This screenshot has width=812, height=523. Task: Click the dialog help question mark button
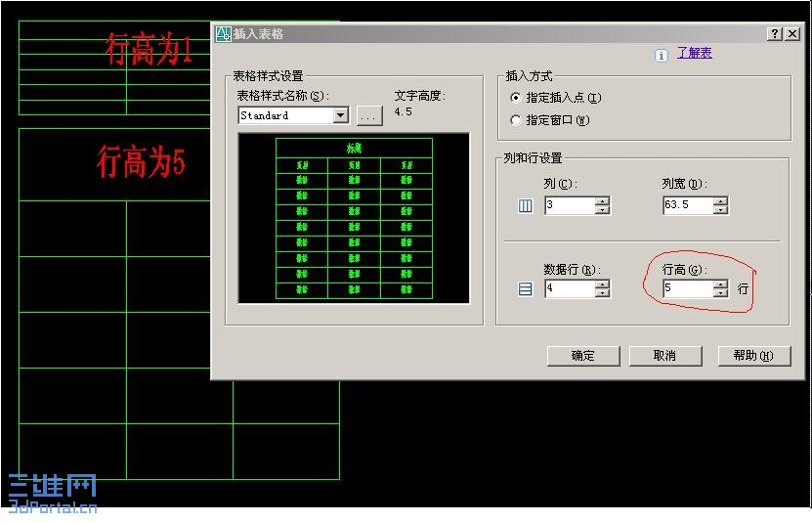pyautogui.click(x=774, y=34)
